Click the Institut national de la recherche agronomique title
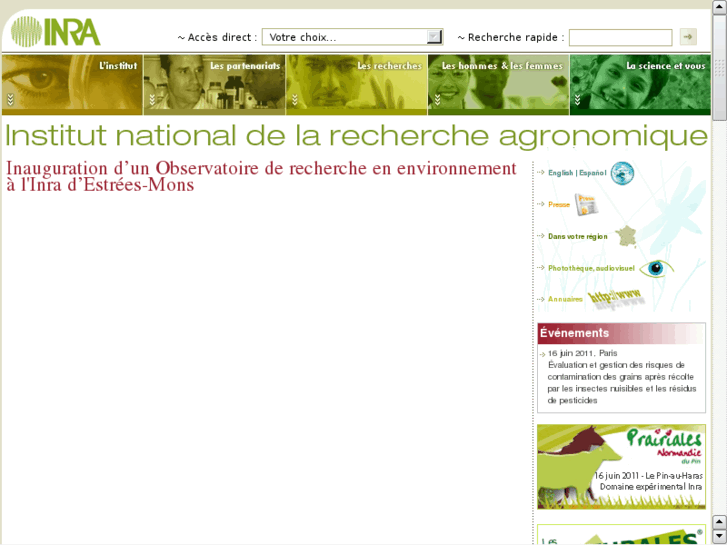727x545 pixels. coord(356,136)
